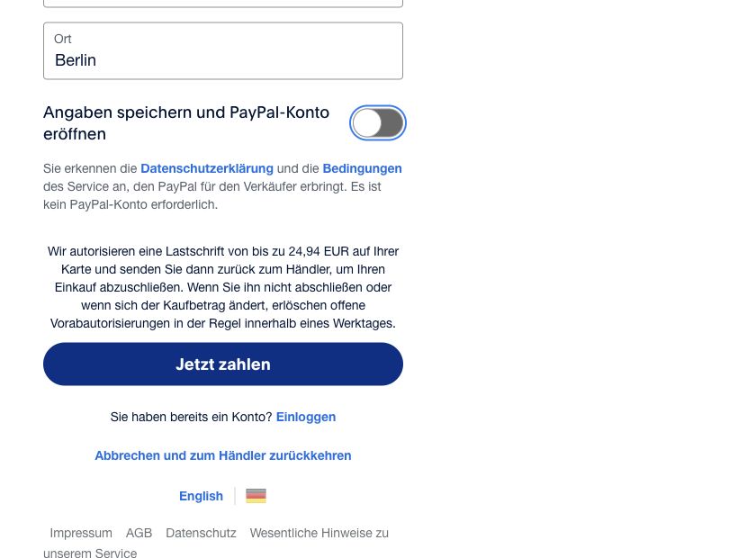Open the Datenschutzerklärung link
Image resolution: width=756 pixels, height=558 pixels.
coord(207,168)
